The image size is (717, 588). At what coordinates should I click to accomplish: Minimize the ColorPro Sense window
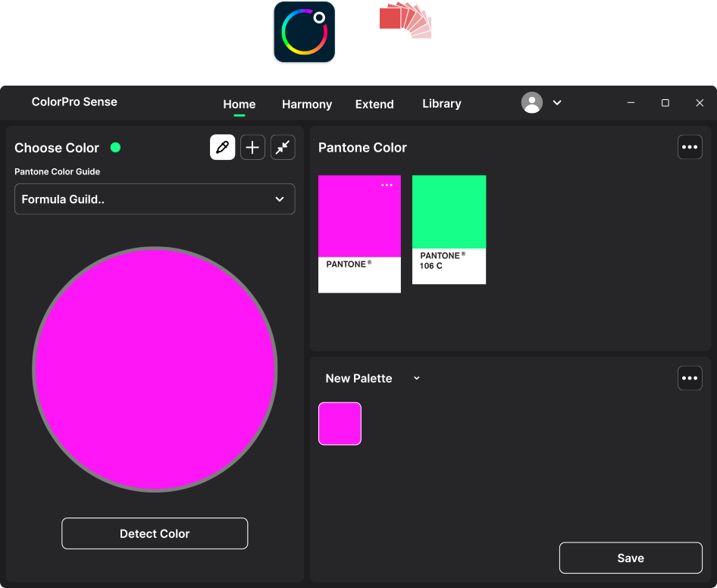pyautogui.click(x=631, y=103)
